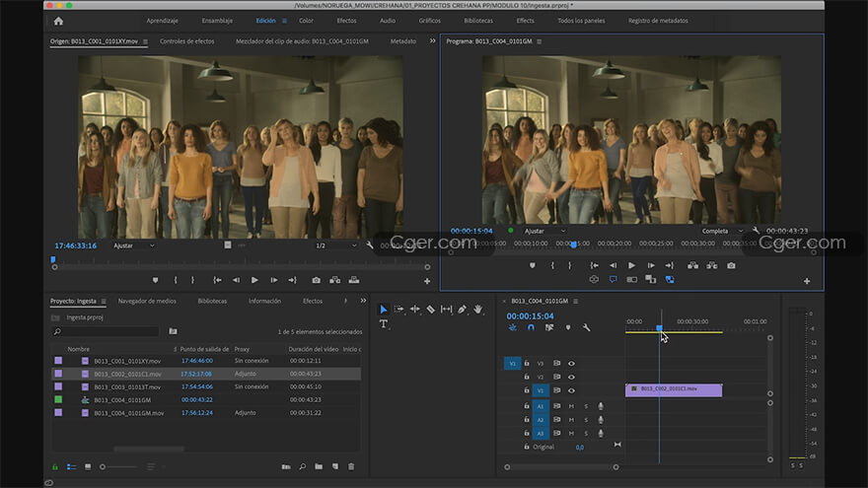The width and height of the screenshot is (868, 488).
Task: Open Program monitor panel menu
Action: point(540,41)
